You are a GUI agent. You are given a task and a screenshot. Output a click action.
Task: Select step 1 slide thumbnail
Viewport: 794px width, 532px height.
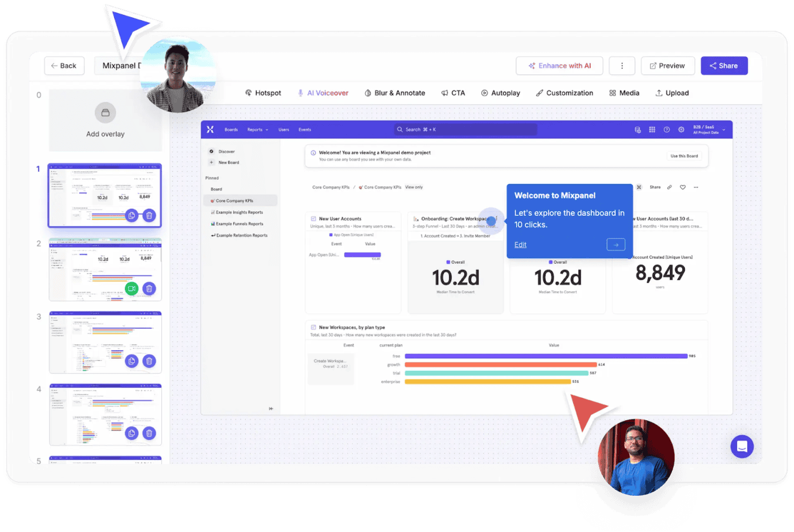[x=105, y=195]
